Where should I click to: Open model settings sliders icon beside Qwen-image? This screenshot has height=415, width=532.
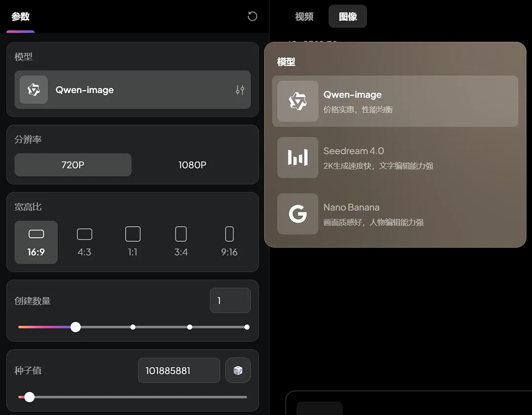tap(240, 90)
